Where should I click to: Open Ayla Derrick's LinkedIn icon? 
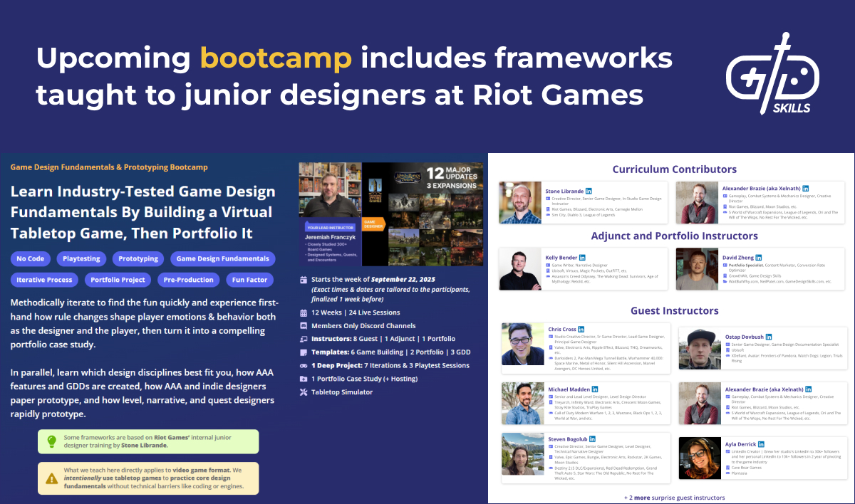point(760,443)
